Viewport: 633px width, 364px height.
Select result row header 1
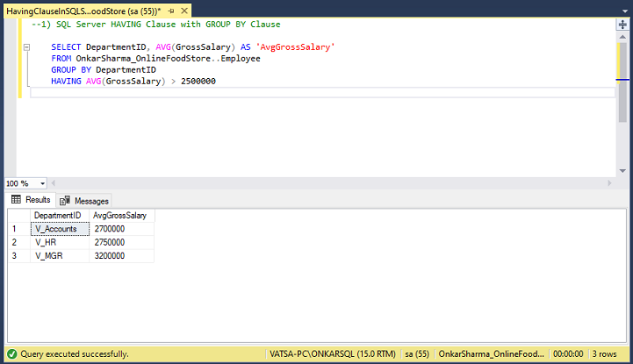pyautogui.click(x=19, y=229)
